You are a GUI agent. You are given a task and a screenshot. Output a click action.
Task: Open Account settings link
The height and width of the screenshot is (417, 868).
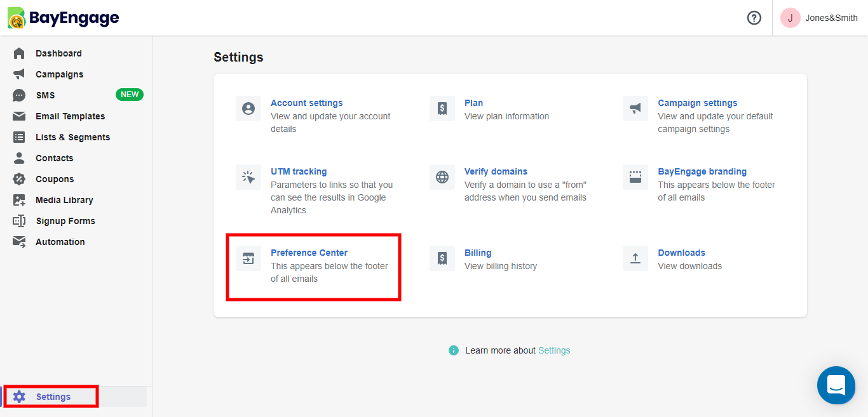(x=306, y=103)
